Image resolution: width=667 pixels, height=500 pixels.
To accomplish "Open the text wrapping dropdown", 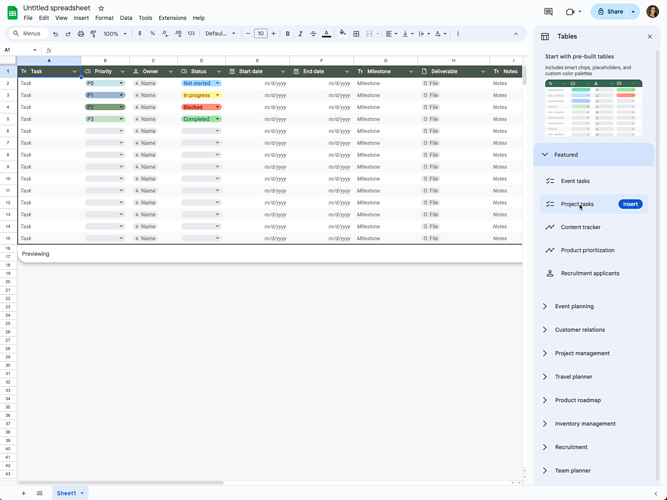I will [424, 34].
